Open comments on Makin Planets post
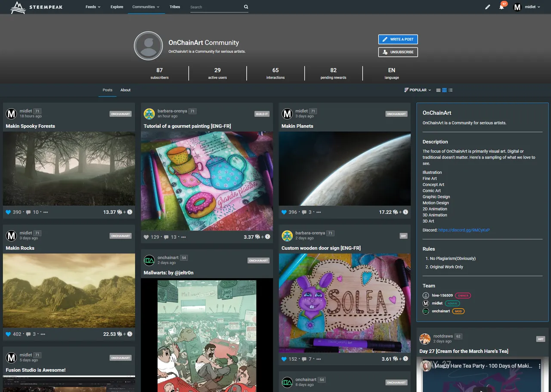This screenshot has height=392, width=551. [x=305, y=212]
